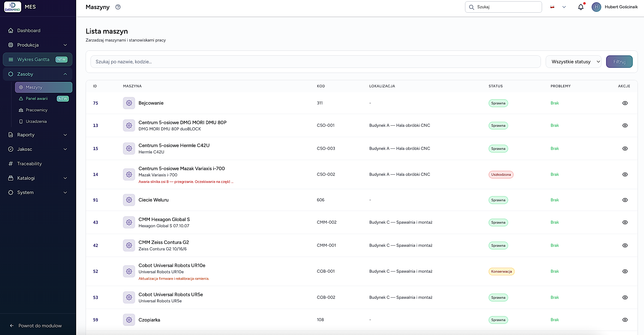Click gear icon of Cobot UR5e row

[129, 297]
